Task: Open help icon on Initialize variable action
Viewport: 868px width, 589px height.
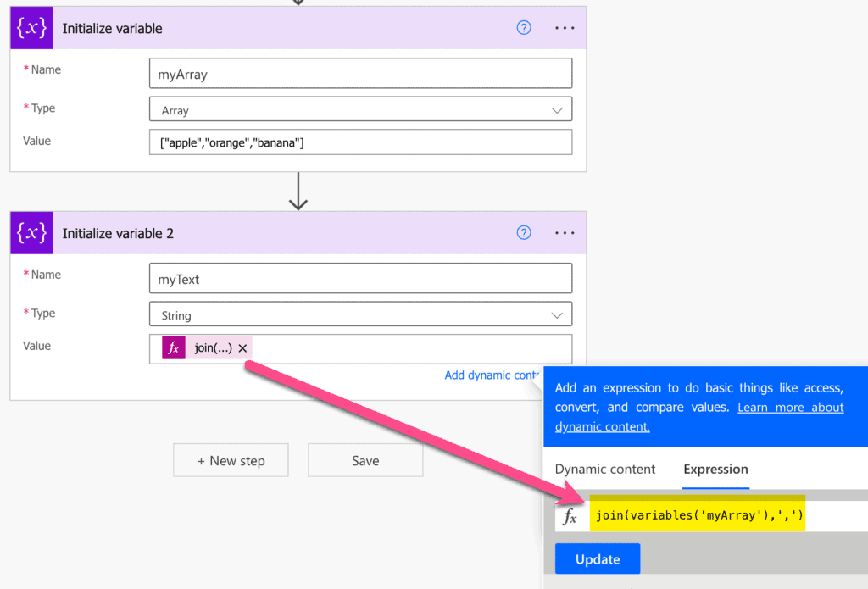Action: [x=523, y=27]
